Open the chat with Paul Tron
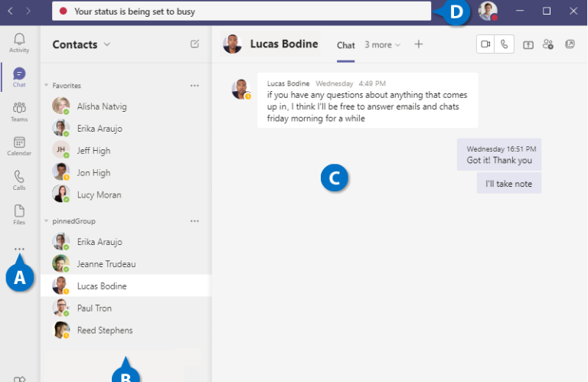This screenshot has width=588, height=382. 94,308
